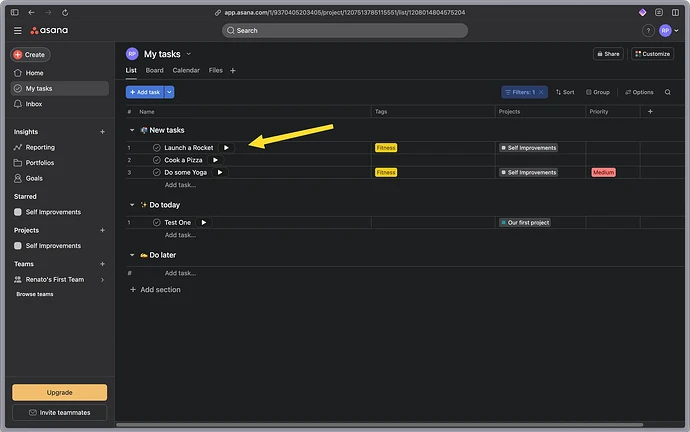Open browser split view icon
This screenshot has width=690, height=432.
[675, 12]
